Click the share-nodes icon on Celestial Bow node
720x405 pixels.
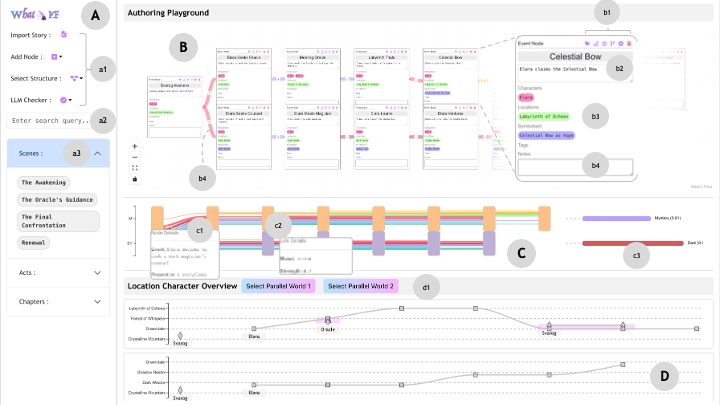tap(596, 44)
